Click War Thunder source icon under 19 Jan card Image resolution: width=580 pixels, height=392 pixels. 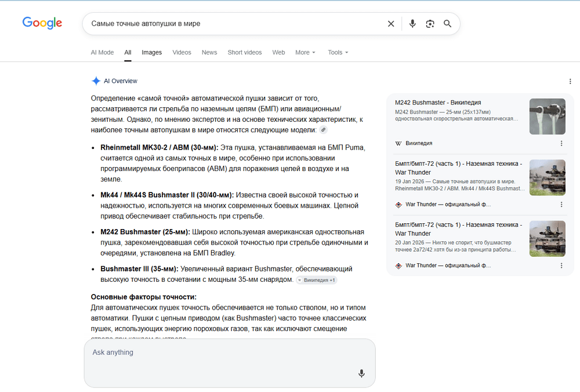coord(398,205)
